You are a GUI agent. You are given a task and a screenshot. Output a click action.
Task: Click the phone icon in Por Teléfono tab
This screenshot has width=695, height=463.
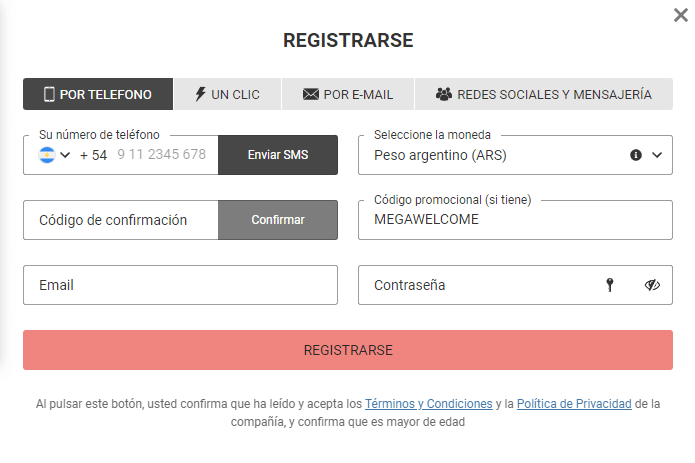point(48,95)
